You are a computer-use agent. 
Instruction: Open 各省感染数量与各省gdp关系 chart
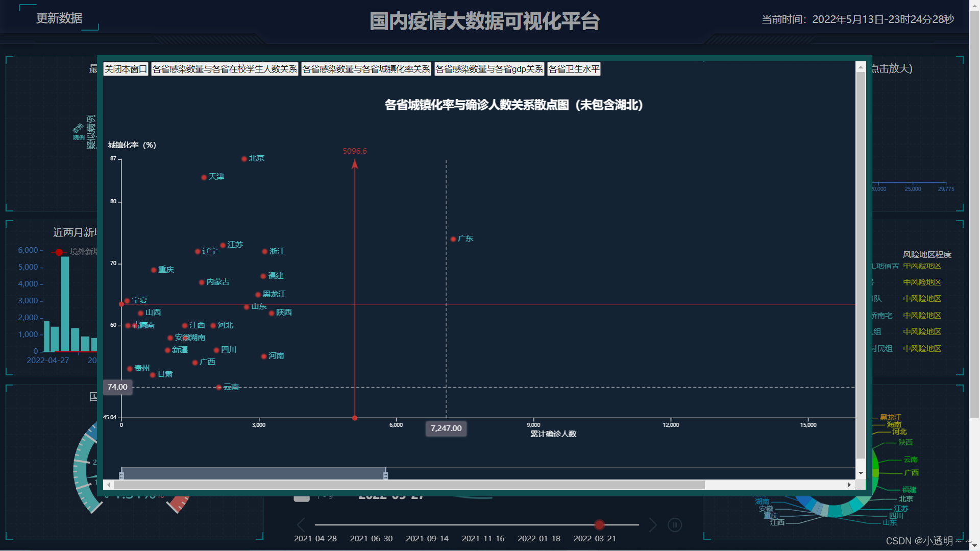(x=489, y=69)
